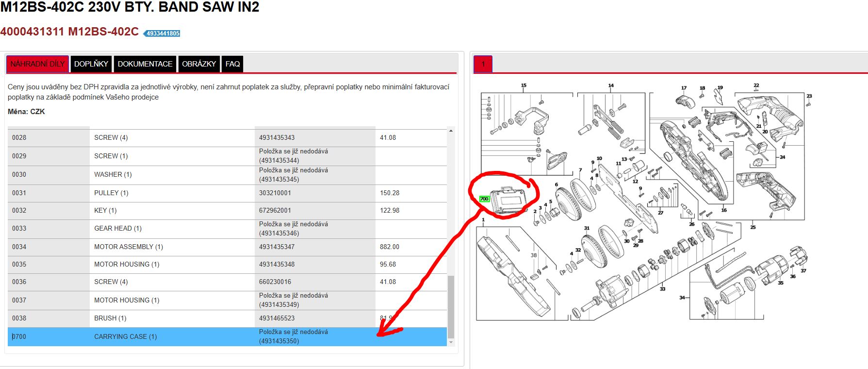Screen dimensions: 868x369
Task: Select row 0029 SCREW (1)
Action: (227, 156)
